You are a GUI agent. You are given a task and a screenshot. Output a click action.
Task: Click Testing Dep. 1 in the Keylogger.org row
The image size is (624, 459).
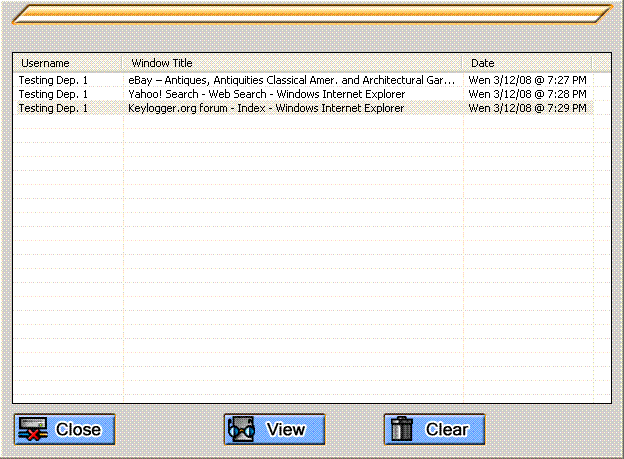coord(53,108)
